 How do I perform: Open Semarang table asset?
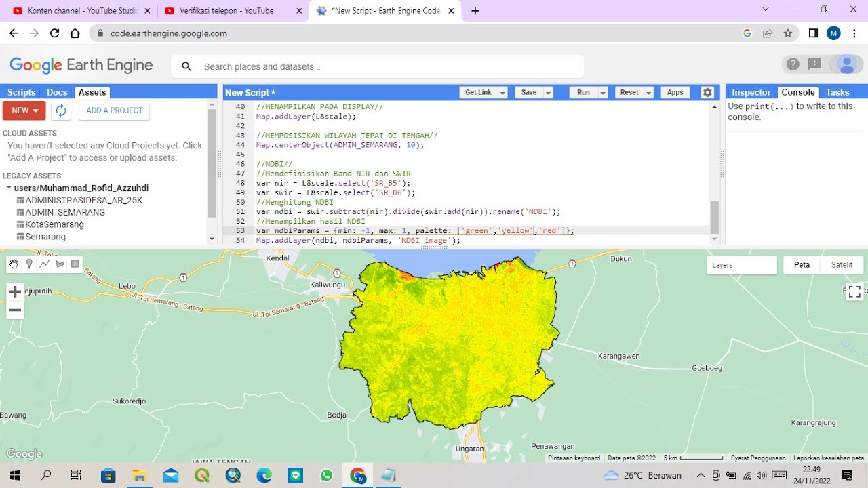coord(41,237)
